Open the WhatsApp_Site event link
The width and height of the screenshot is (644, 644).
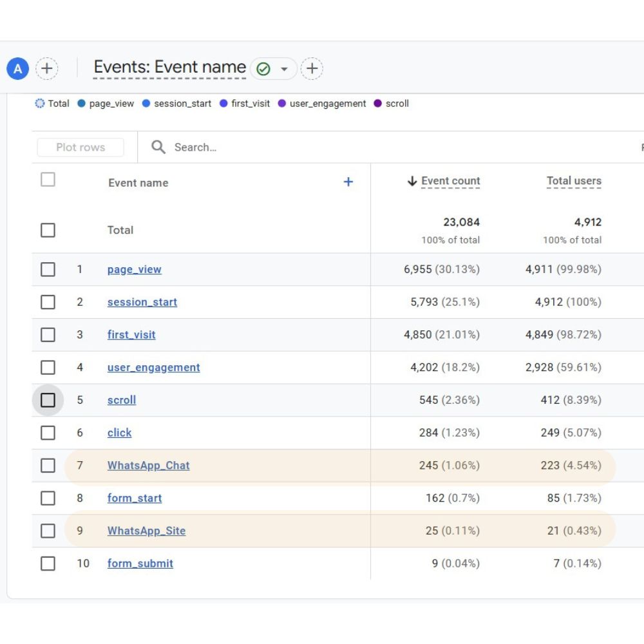146,531
